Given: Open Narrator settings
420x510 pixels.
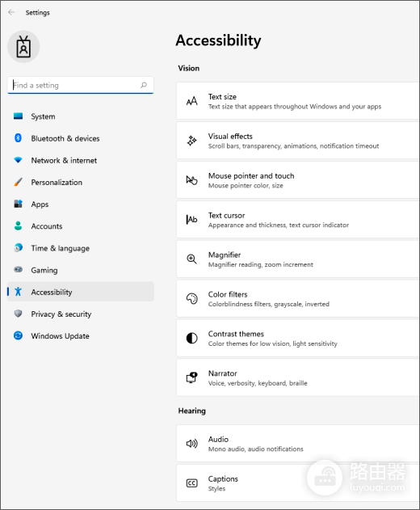Looking at the screenshot, I should point(298,377).
